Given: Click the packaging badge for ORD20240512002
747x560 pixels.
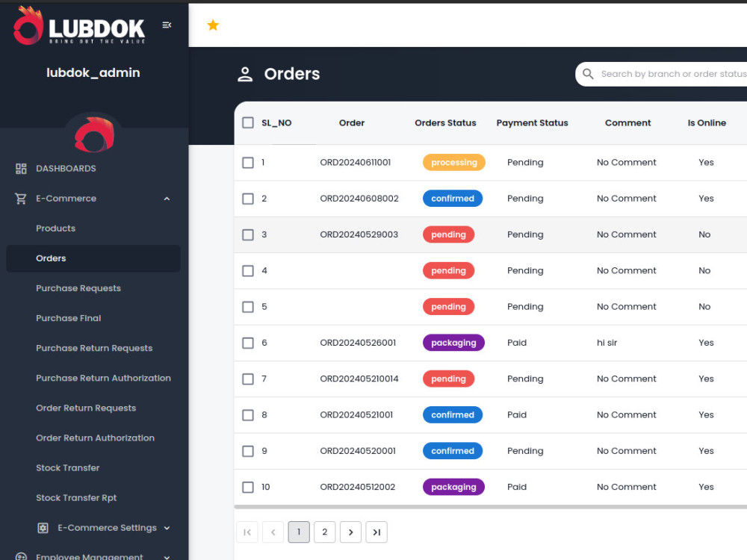Looking at the screenshot, I should [453, 487].
